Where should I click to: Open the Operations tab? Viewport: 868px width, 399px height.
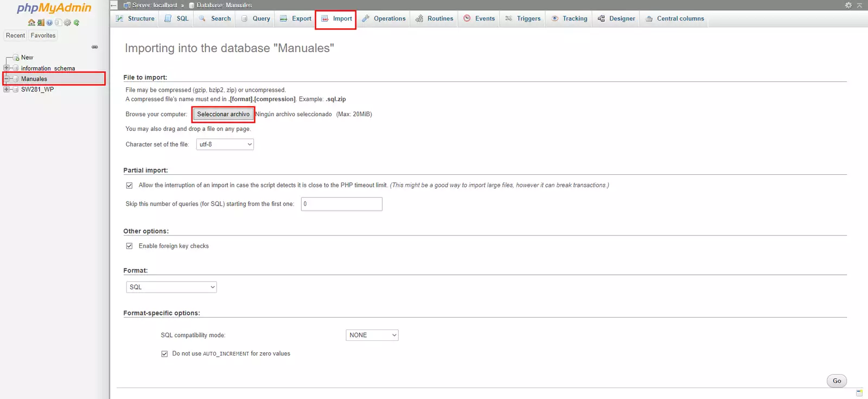tap(384, 18)
